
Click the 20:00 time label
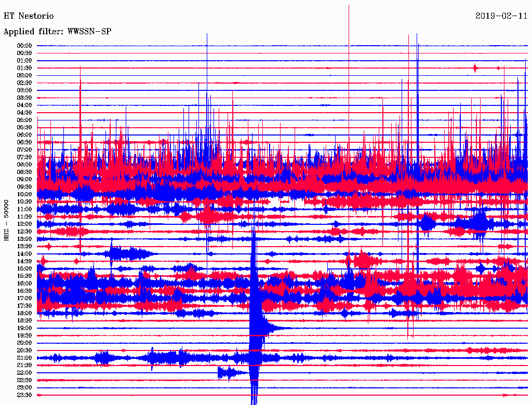pyautogui.click(x=24, y=343)
